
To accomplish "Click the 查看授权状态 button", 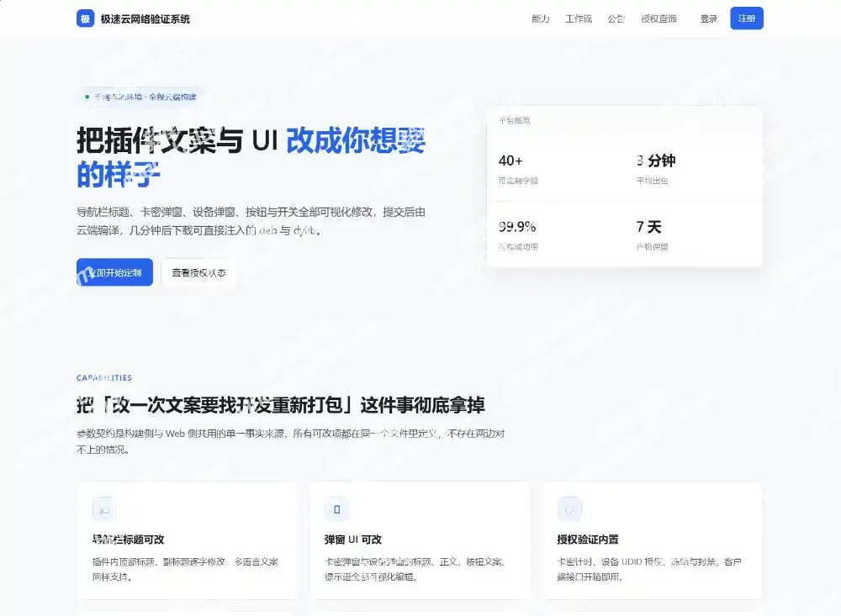I will point(198,272).
